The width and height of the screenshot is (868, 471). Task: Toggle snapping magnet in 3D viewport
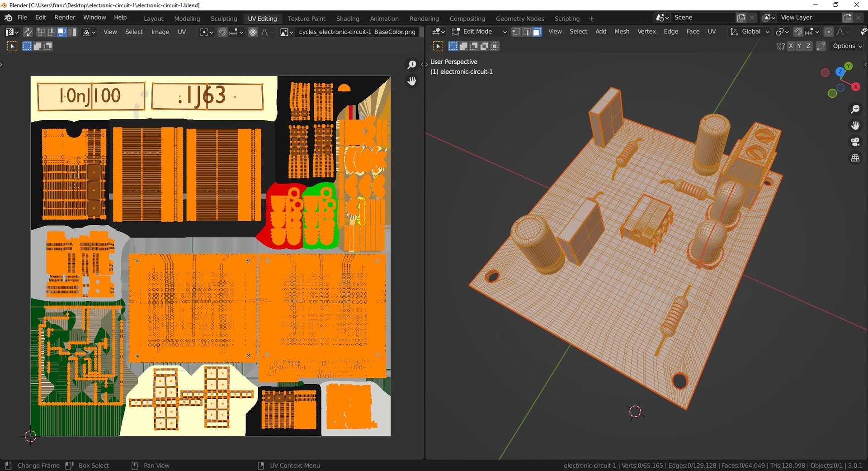click(798, 32)
